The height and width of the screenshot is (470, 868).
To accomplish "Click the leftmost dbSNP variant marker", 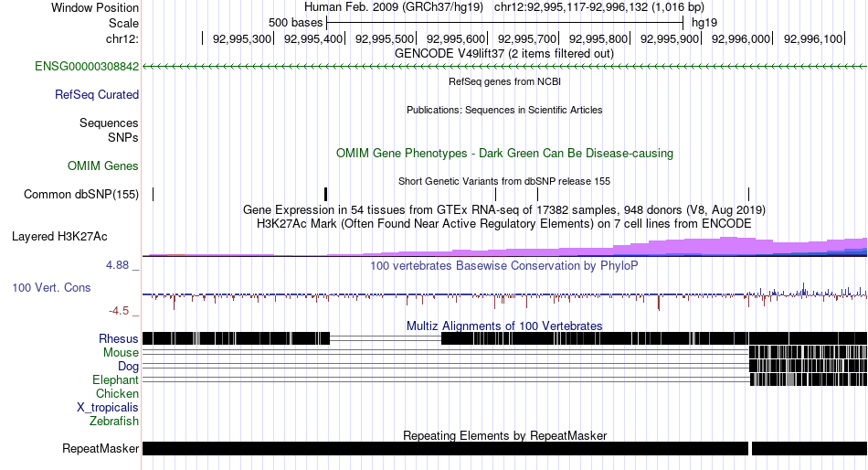I will [153, 194].
